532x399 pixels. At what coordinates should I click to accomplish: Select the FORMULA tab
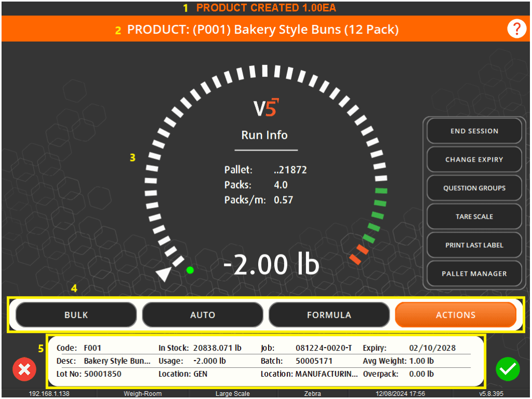tap(329, 314)
